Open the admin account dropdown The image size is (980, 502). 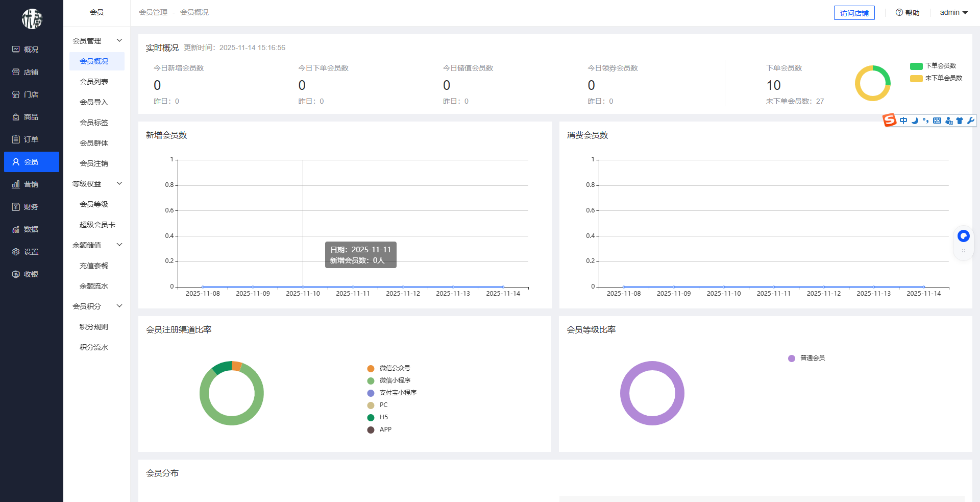click(x=953, y=13)
